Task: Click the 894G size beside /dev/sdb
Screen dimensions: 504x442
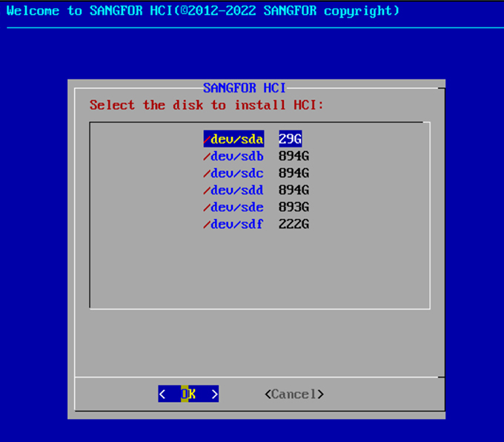Action: [x=294, y=156]
